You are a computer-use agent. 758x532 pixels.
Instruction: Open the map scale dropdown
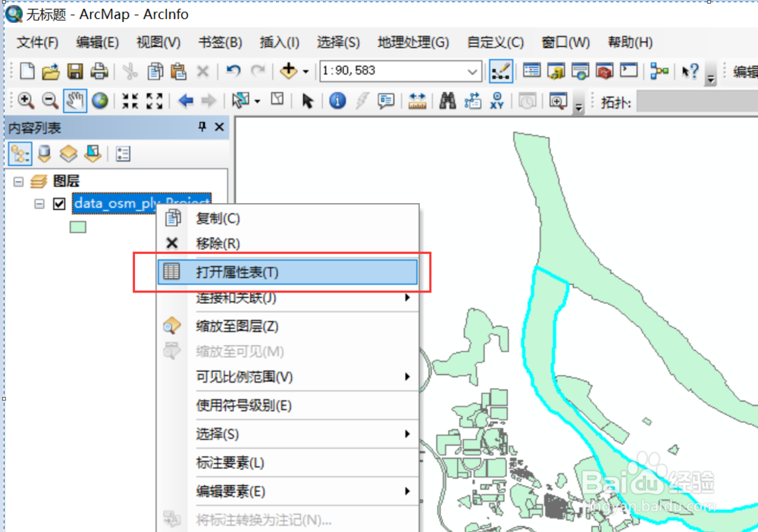(x=472, y=72)
